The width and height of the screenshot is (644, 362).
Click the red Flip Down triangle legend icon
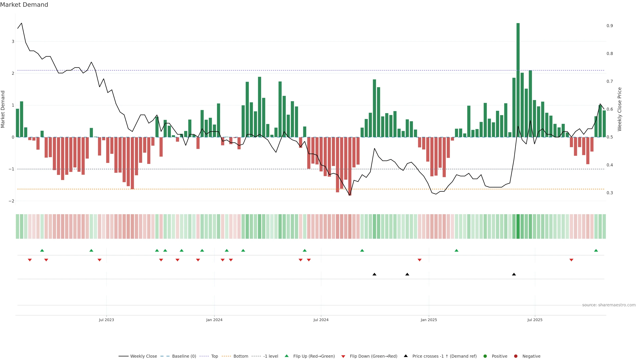click(343, 356)
